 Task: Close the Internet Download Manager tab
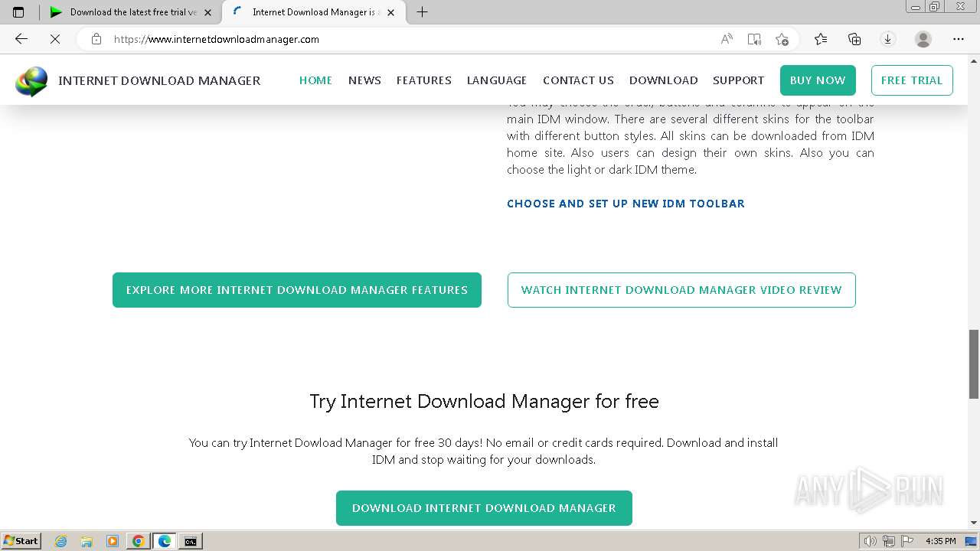390,12
